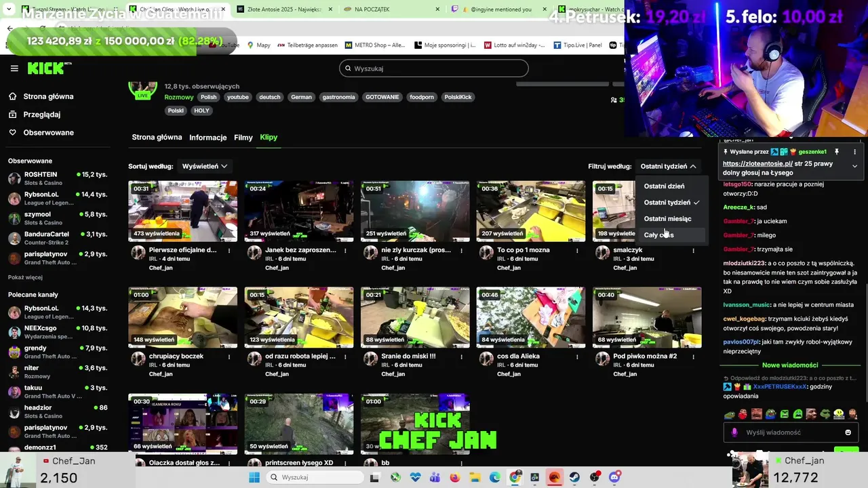Expand the pinned message chevron
This screenshot has height=488, width=868.
854,166
